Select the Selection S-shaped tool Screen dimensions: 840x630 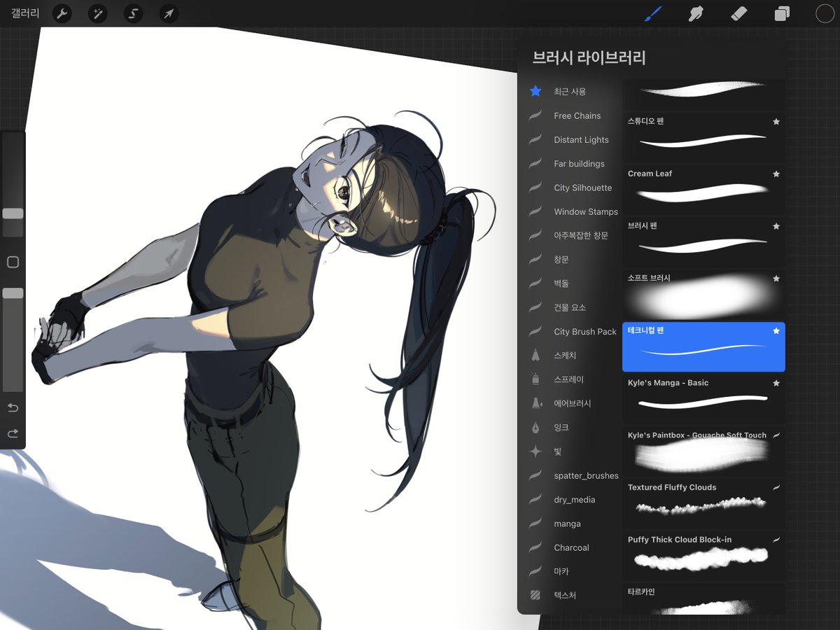point(133,13)
